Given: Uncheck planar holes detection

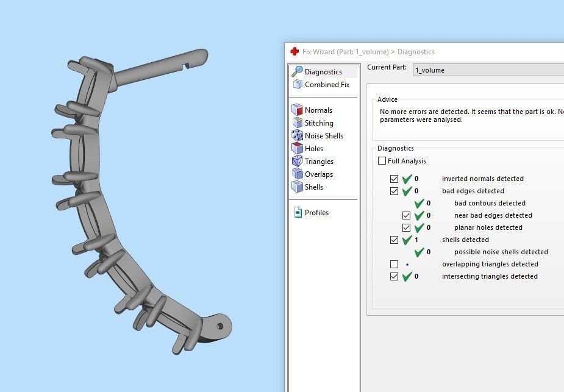Looking at the screenshot, I should click(x=407, y=227).
